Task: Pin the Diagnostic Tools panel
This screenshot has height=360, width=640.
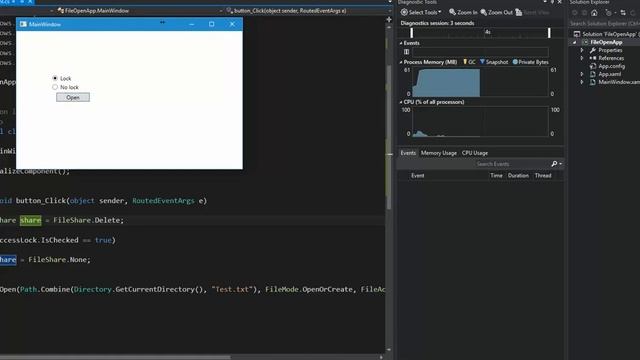Action: pos(552,2)
